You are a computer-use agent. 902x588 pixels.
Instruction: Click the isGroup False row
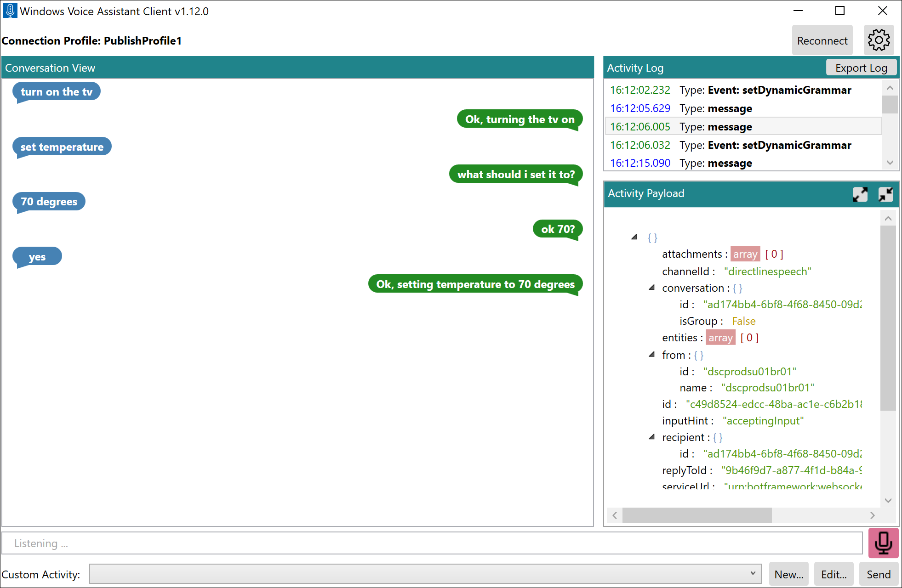pos(718,321)
